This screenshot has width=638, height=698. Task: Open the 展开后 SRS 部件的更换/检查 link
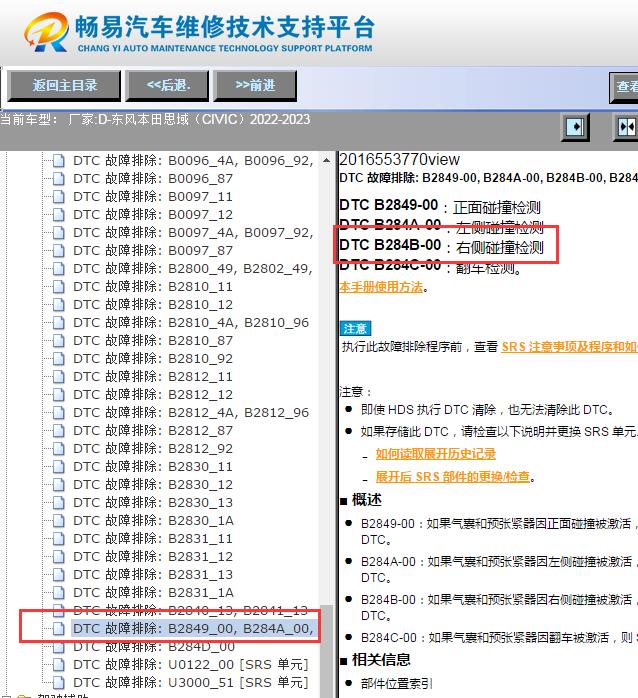(x=453, y=476)
